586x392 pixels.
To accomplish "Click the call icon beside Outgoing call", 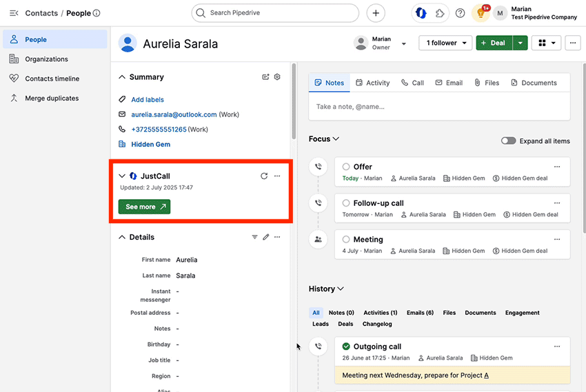I will (x=318, y=347).
